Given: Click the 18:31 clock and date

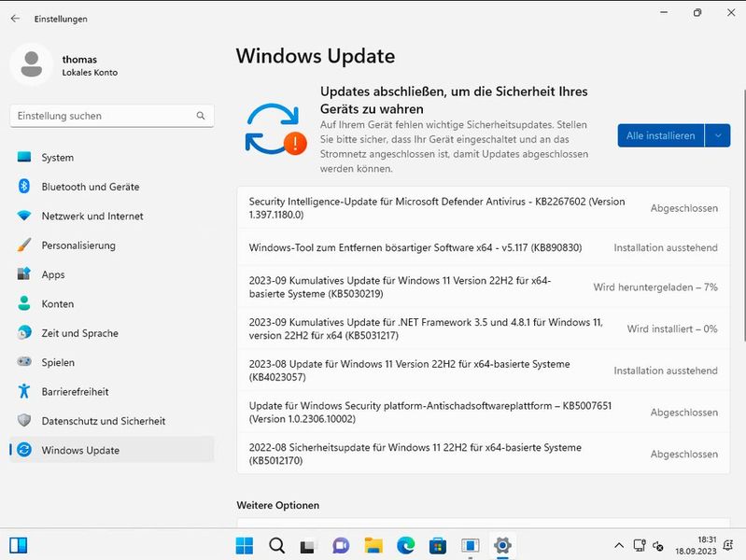Looking at the screenshot, I should (x=696, y=545).
